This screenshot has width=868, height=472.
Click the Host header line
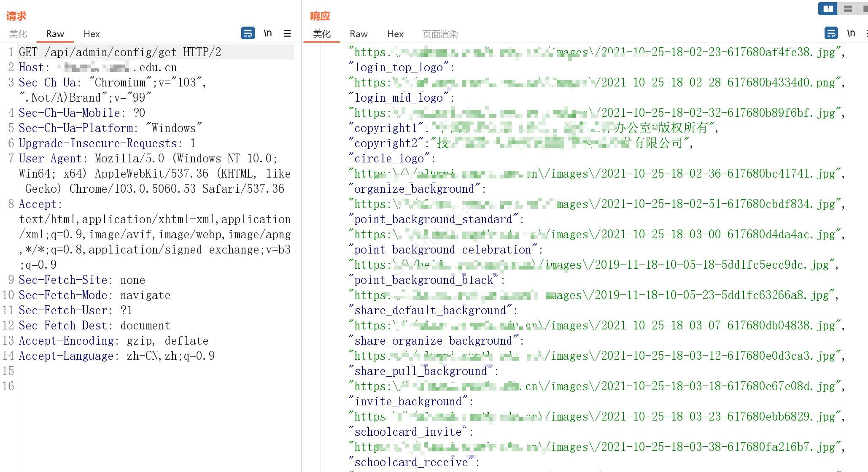(98, 67)
